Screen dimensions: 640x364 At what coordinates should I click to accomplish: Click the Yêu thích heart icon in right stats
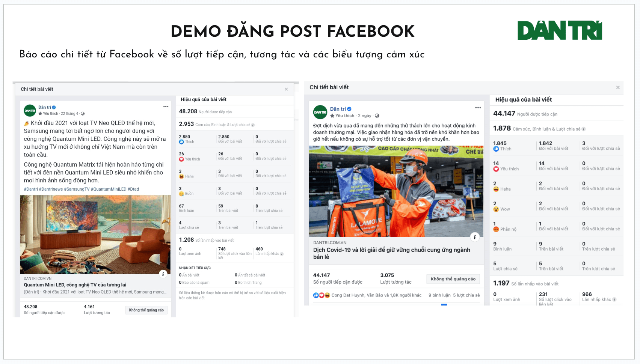(x=496, y=169)
